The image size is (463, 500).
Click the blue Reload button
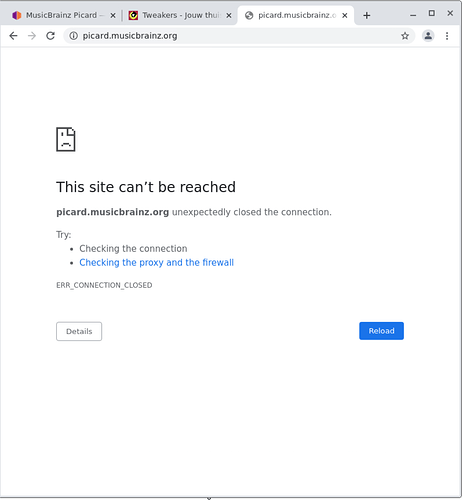click(x=381, y=331)
